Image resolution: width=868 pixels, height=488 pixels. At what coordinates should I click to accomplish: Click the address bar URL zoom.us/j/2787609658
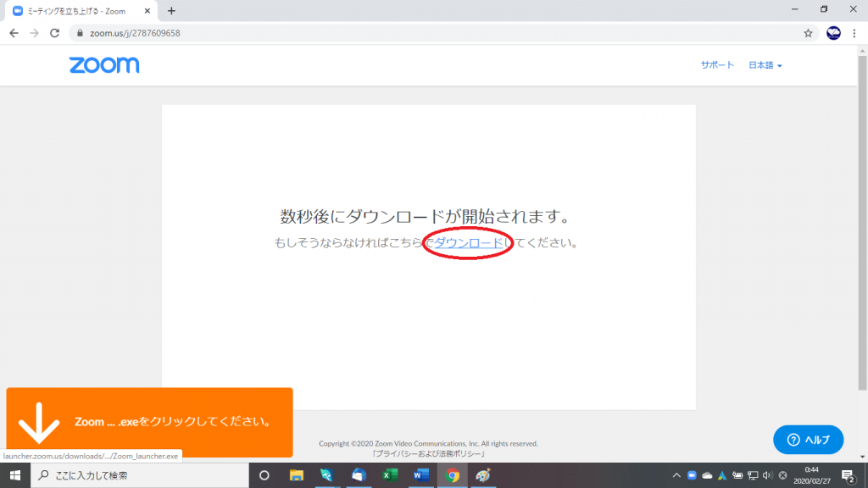pos(135,33)
